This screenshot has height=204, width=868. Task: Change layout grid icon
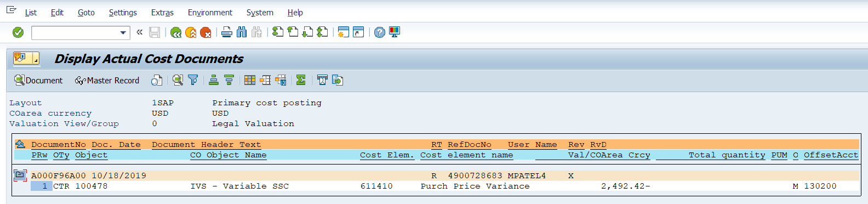[x=250, y=81]
